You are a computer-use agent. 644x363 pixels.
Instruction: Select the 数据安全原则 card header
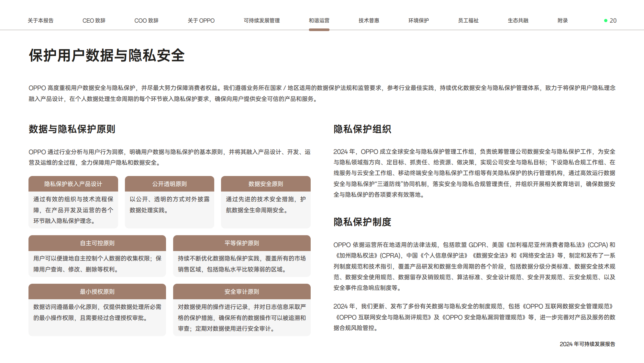tap(266, 184)
